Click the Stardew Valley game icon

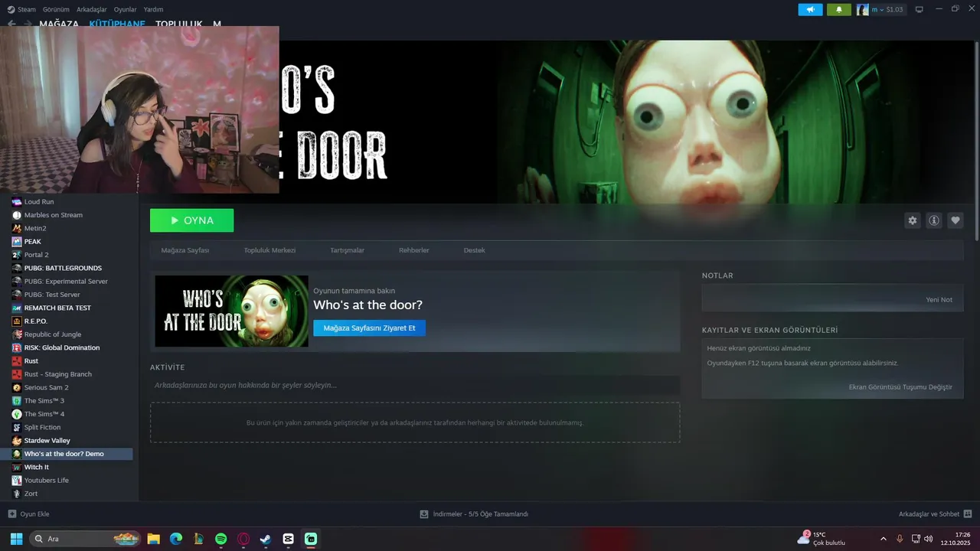click(17, 440)
